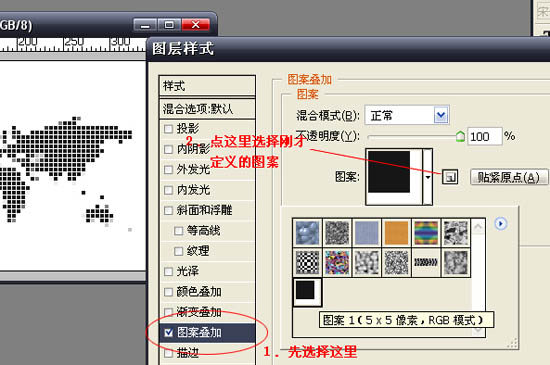
Task: Enable the 内发光 inner glow checkbox
Action: pos(168,190)
